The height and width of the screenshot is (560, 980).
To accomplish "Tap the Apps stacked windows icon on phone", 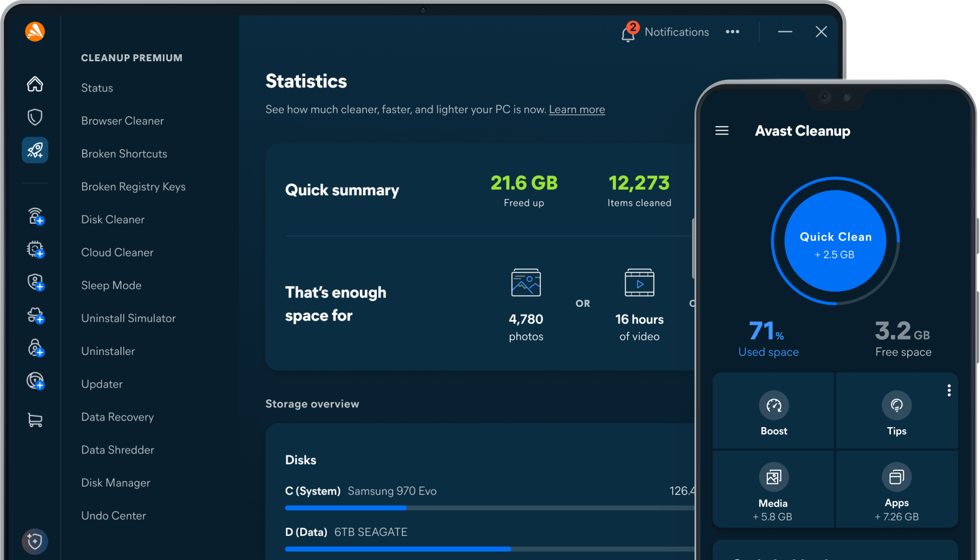I will 897,477.
